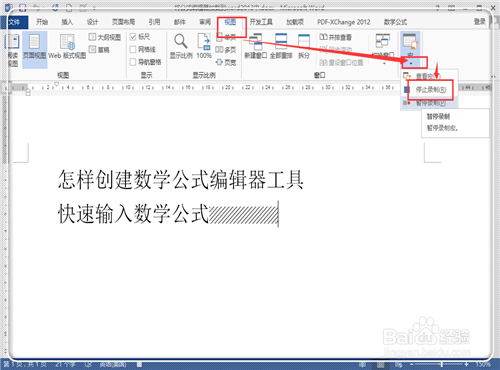The height and width of the screenshot is (370, 500).
Task: Click the Word application icon in title bar
Action: point(9,7)
